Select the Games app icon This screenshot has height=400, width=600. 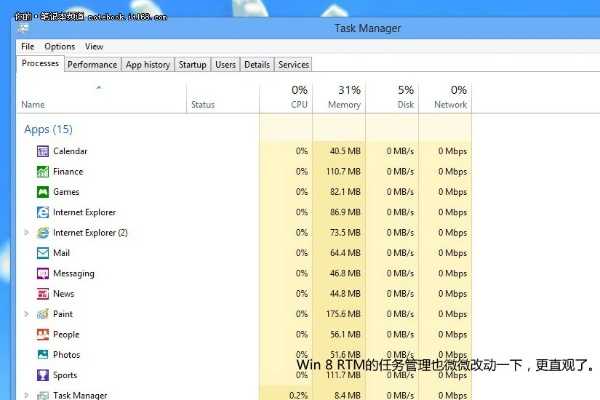43,192
